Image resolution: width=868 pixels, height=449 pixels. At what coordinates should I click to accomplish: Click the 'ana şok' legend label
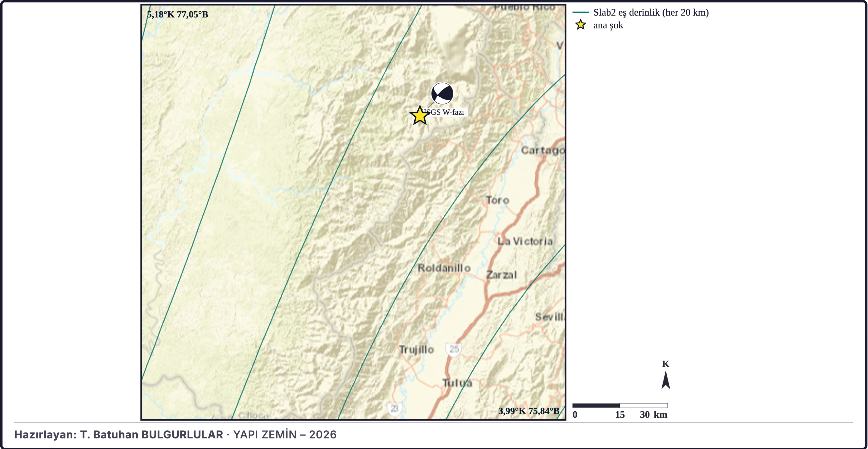point(608,25)
